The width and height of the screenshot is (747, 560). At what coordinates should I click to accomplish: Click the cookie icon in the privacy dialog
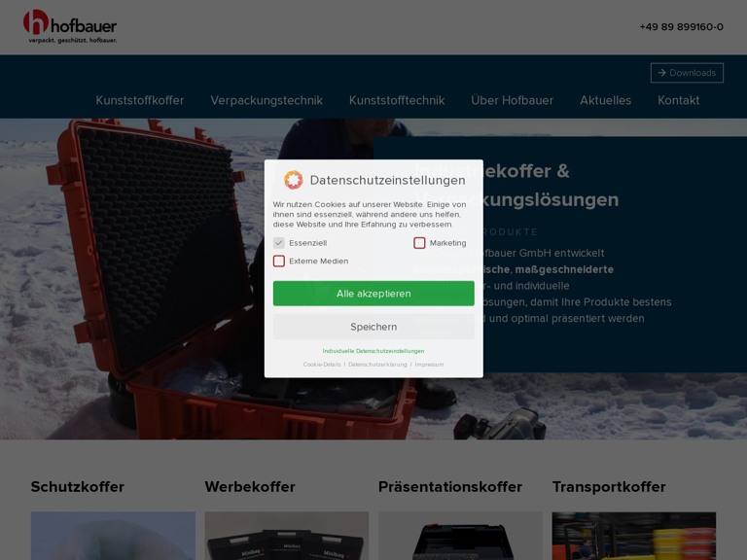tap(293, 180)
